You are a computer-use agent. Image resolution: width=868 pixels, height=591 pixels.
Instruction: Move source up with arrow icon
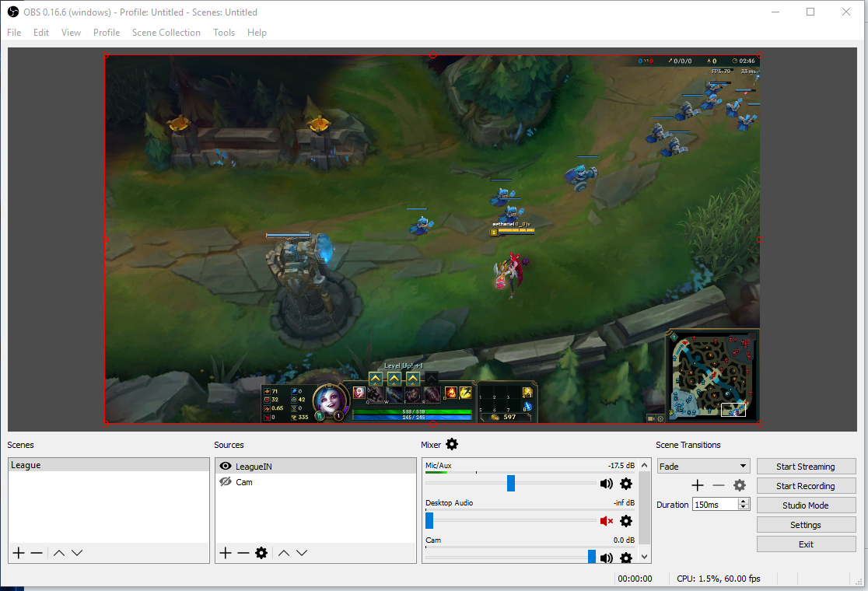point(283,553)
